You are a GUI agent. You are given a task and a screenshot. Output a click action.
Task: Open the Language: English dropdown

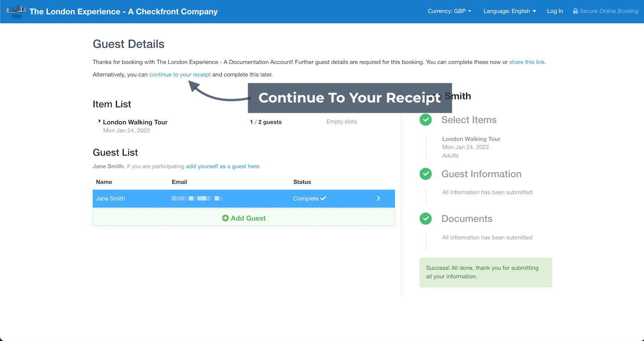click(x=510, y=11)
